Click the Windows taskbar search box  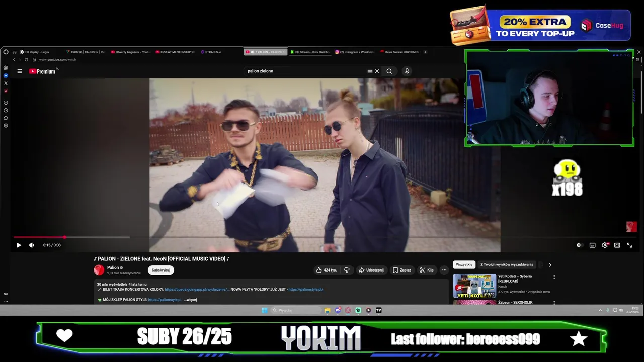point(296,310)
